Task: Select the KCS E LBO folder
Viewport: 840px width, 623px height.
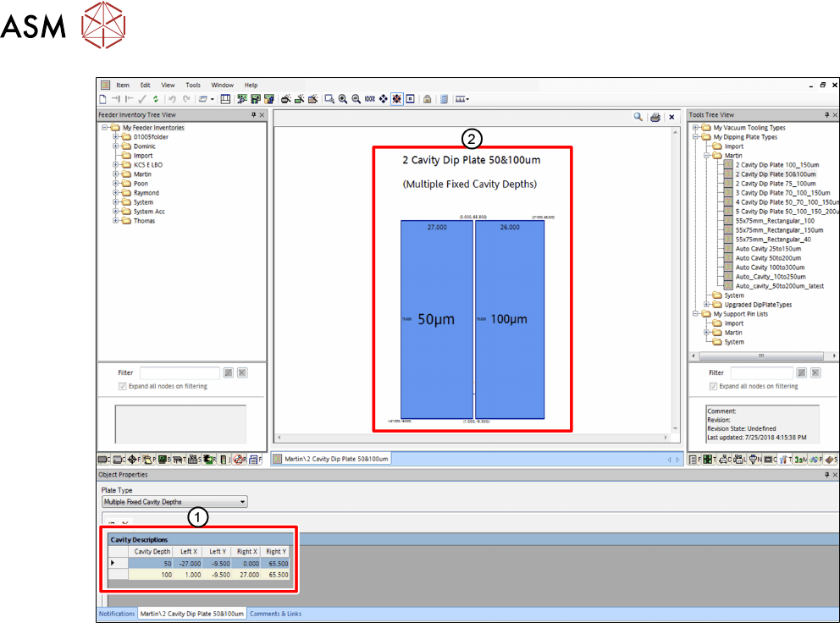Action: click(x=148, y=165)
